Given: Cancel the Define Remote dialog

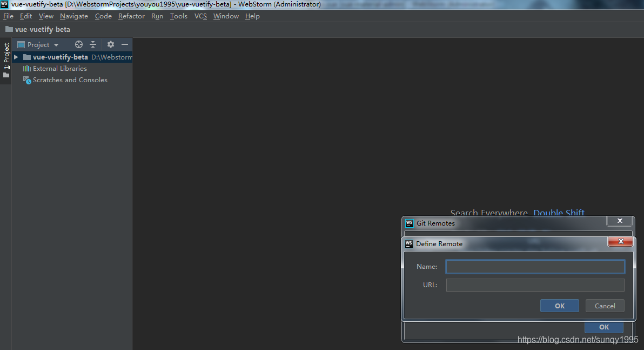Looking at the screenshot, I should click(605, 306).
